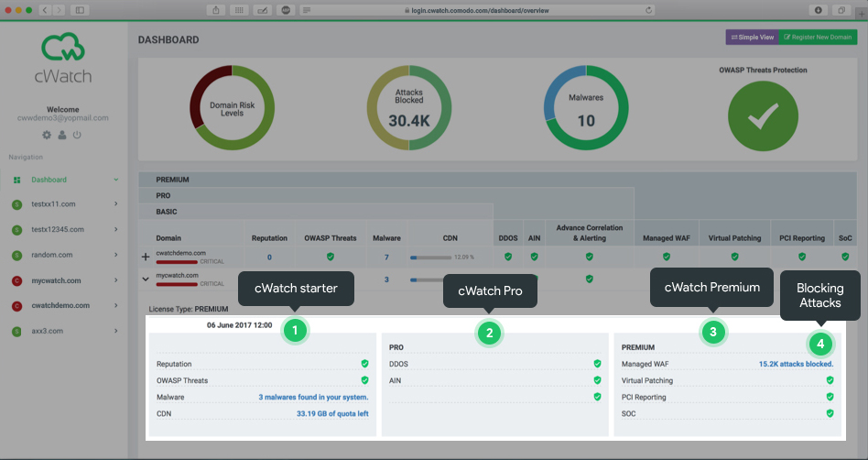Image resolution: width=868 pixels, height=460 pixels.
Task: Click the browser address bar
Action: click(477, 10)
